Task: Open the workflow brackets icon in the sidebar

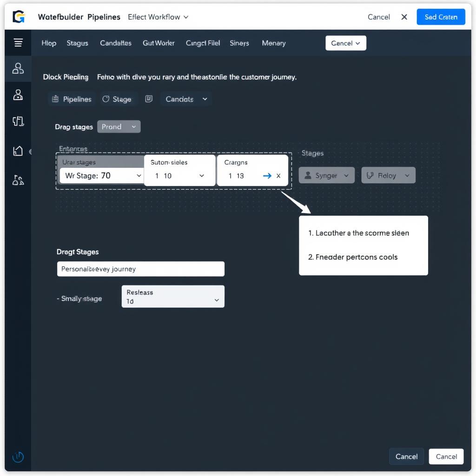Action: tap(18, 121)
